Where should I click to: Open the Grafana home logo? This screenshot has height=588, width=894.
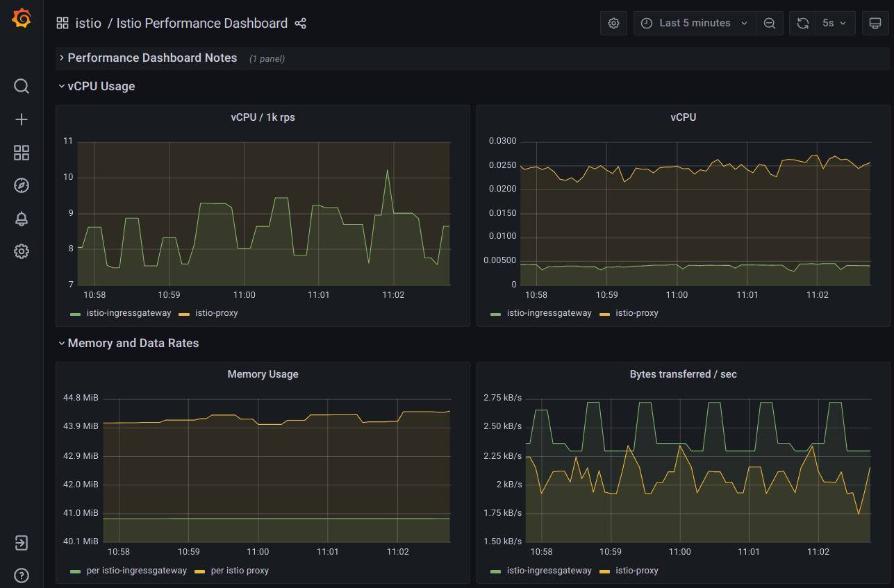click(x=22, y=19)
